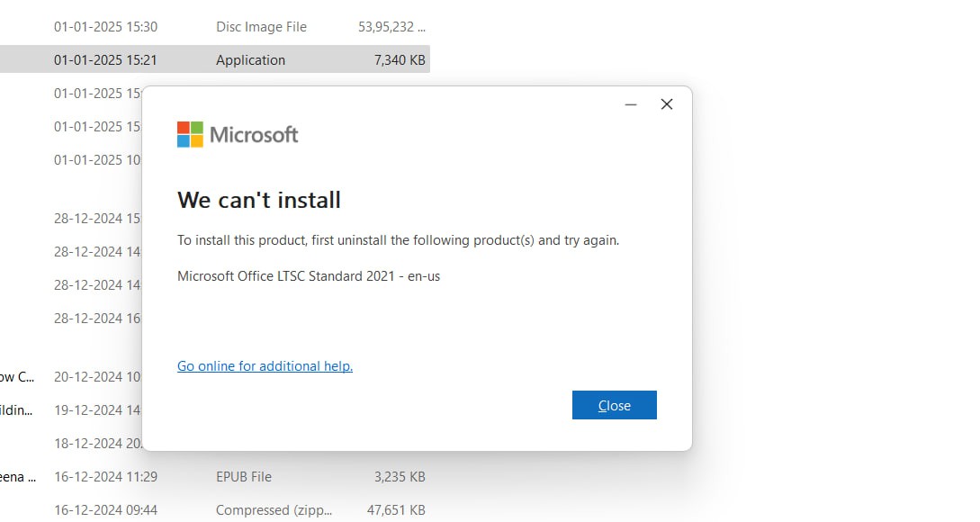Viewport: 980px width, 522px height.
Task: Select the date 01-01-2025 15:30 in file list
Action: [105, 27]
